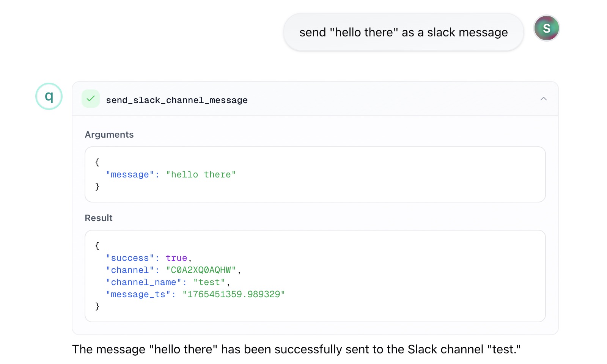The width and height of the screenshot is (607, 364).
Task: Click the "message" key in Arguments
Action: point(130,175)
